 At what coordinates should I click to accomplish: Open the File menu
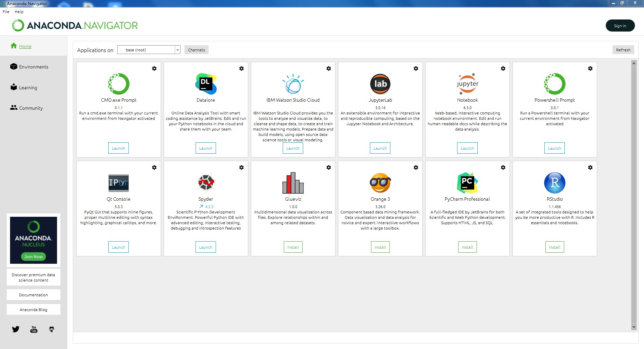[x=6, y=12]
